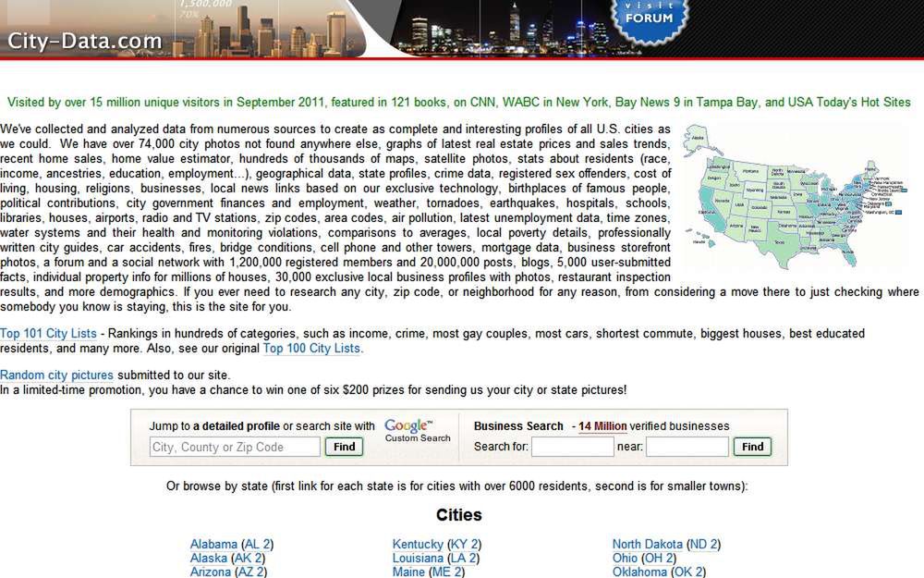Open ND 2 smaller towns link

coord(703,544)
